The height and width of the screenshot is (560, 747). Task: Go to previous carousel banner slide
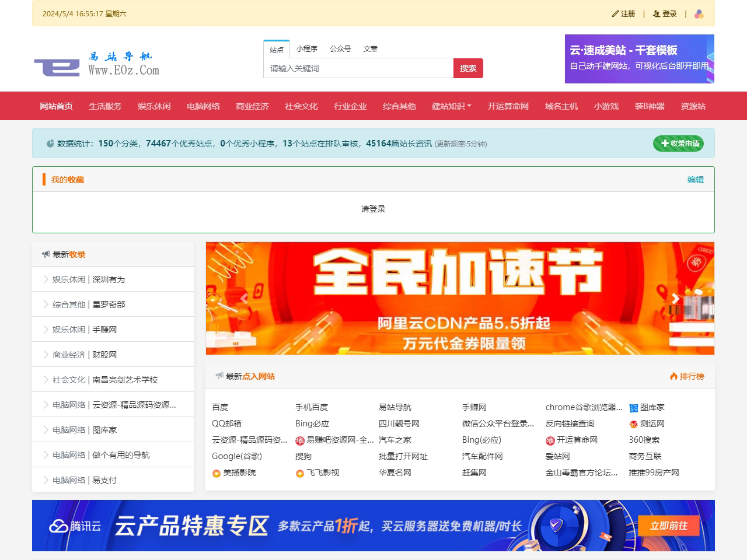pos(244,299)
